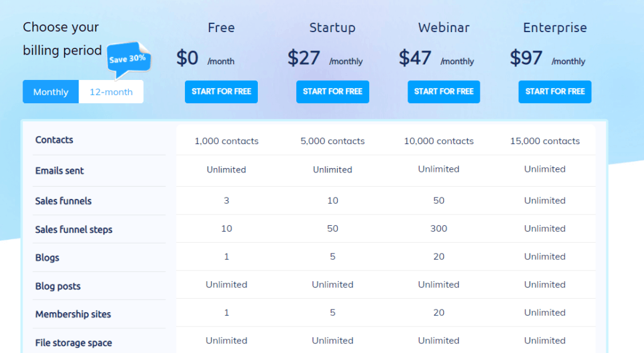Start for free under Free plan
Image resolution: width=644 pixels, height=353 pixels.
[x=221, y=92]
